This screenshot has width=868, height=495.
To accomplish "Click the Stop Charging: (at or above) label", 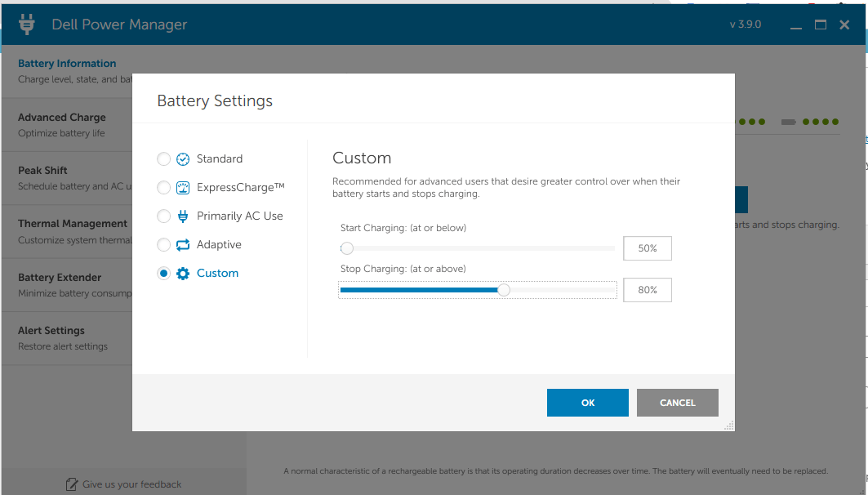I will pyautogui.click(x=403, y=269).
